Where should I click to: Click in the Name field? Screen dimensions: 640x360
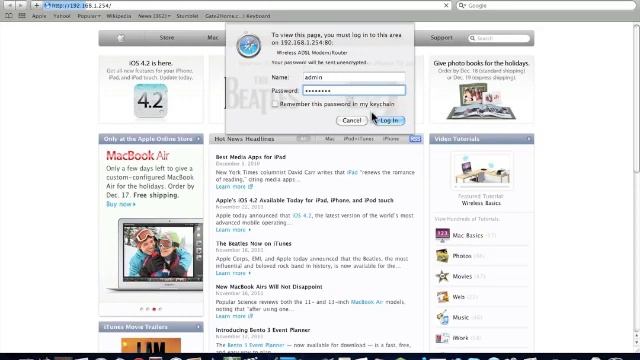tap(354, 77)
